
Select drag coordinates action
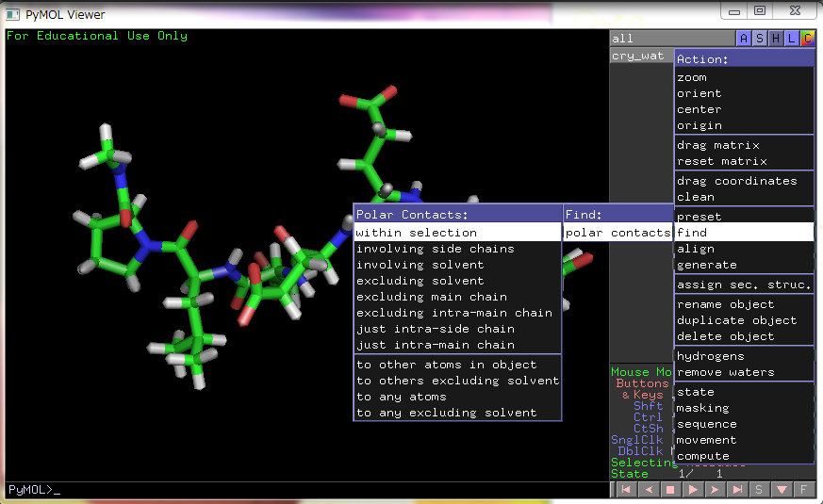pyautogui.click(x=744, y=181)
